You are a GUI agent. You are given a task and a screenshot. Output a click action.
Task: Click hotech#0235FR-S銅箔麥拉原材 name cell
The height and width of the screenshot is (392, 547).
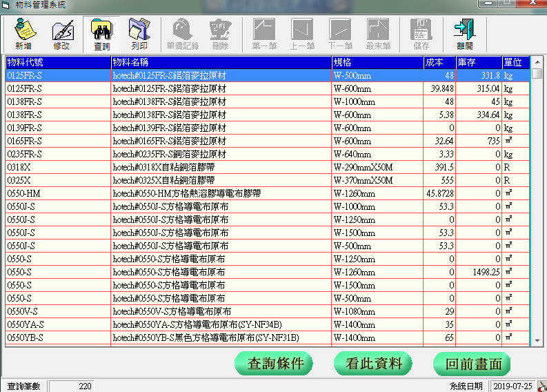tap(221, 154)
